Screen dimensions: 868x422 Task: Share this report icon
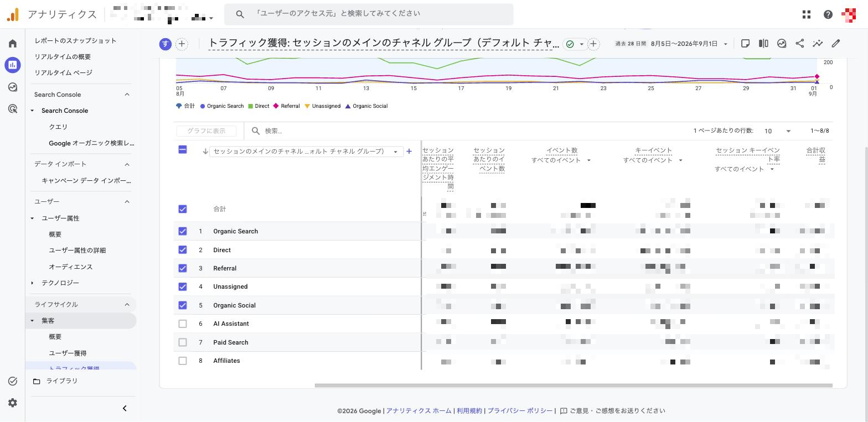(800, 43)
